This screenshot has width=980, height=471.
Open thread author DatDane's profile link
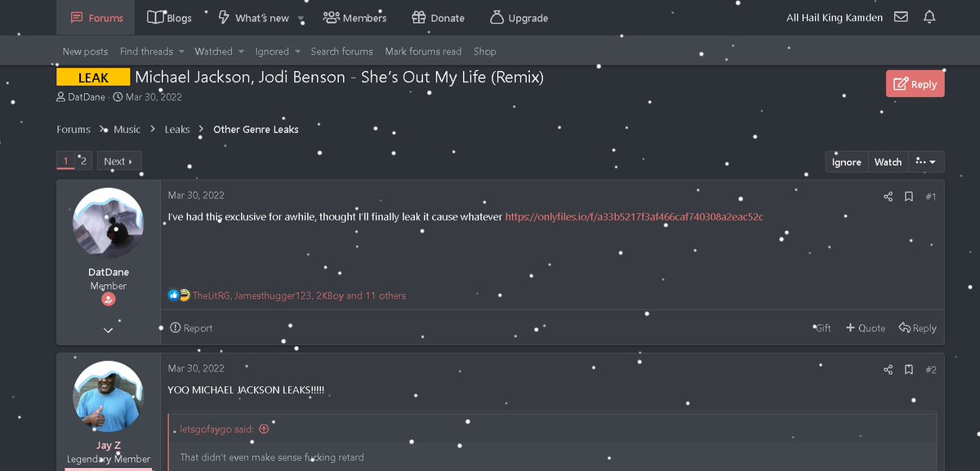click(87, 97)
